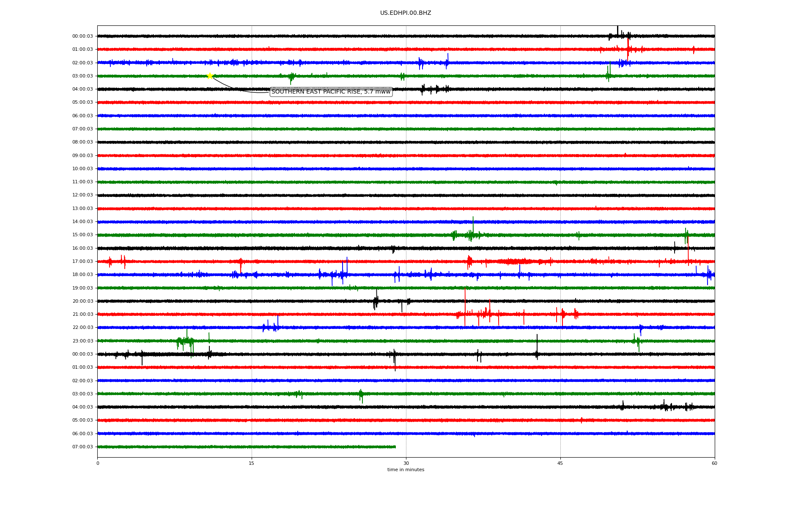
Task: Click the 07:00:03 label of the unfinished last trace
Action: click(x=82, y=447)
